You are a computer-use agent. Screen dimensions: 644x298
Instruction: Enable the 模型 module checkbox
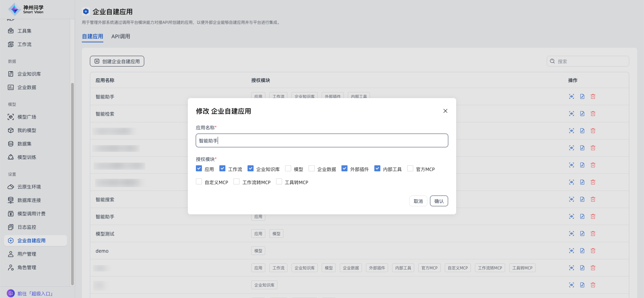(x=288, y=169)
